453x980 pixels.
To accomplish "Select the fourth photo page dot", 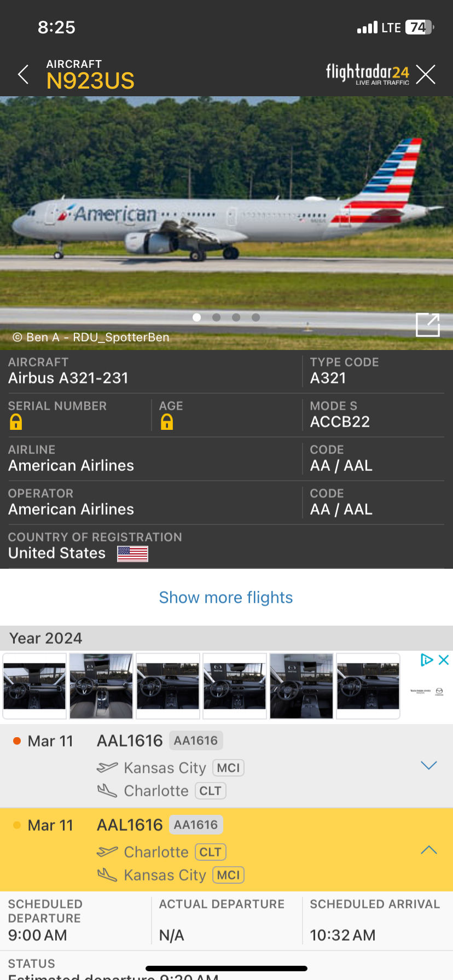I will point(255,317).
